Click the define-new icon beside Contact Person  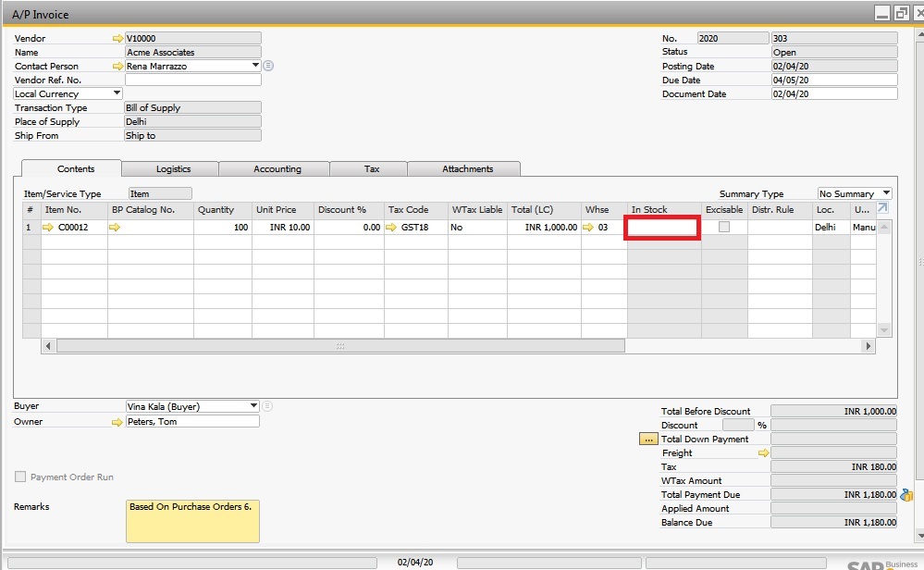(x=267, y=66)
